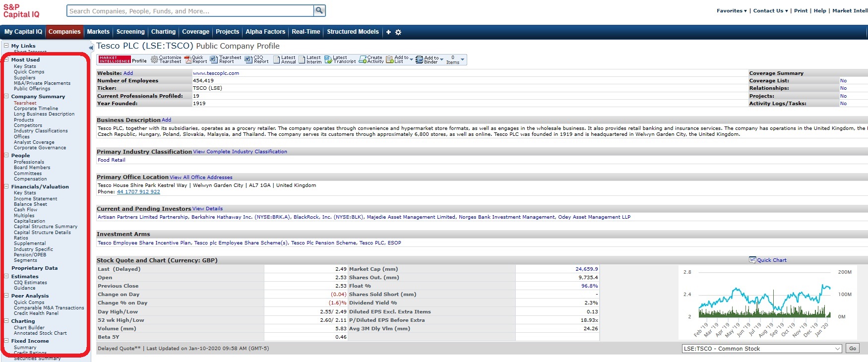Collapse the Financials/Valuation tree section
Viewport: 868px width, 362px height.
click(6, 186)
